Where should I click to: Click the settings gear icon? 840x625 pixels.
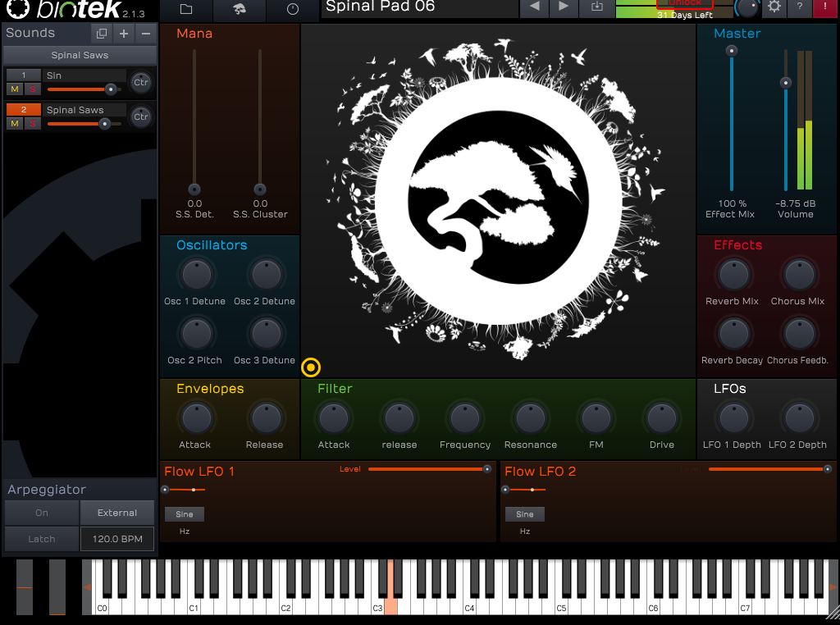774,7
